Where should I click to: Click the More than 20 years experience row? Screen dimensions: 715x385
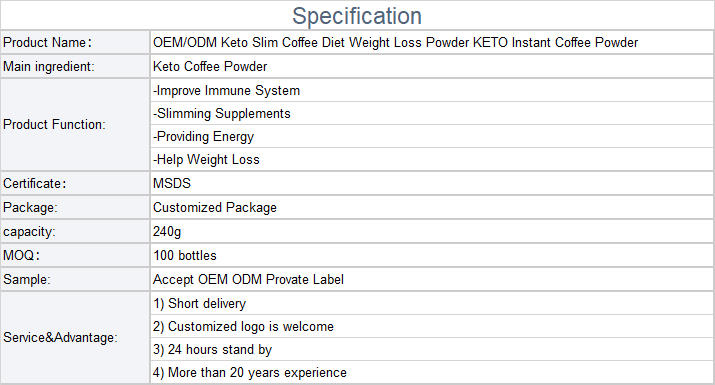coord(432,372)
